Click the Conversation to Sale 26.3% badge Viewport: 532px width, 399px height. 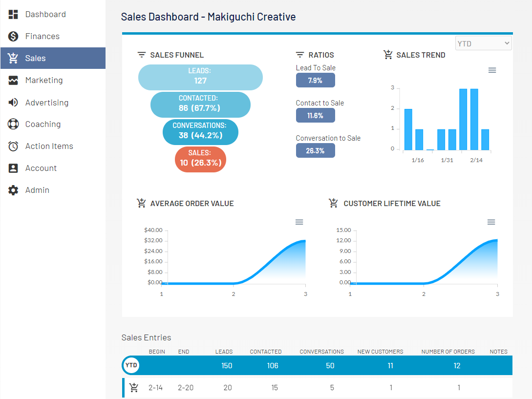pyautogui.click(x=315, y=150)
